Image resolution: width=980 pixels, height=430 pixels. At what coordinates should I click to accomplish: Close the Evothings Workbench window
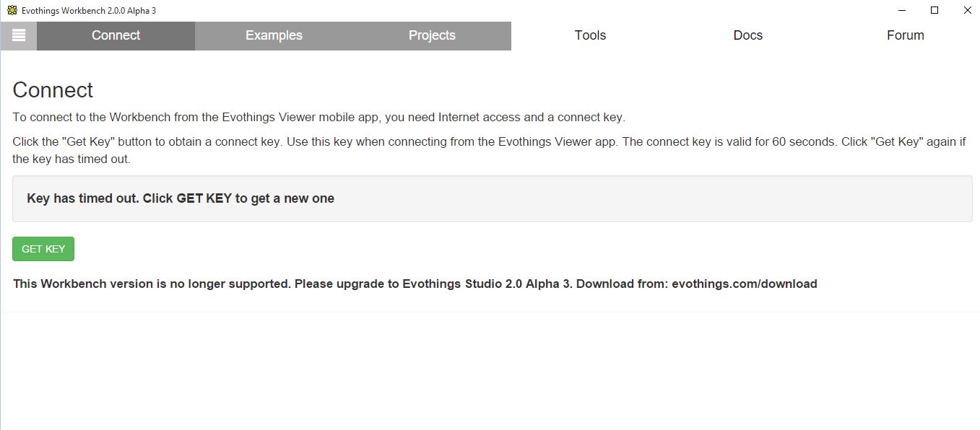[967, 10]
